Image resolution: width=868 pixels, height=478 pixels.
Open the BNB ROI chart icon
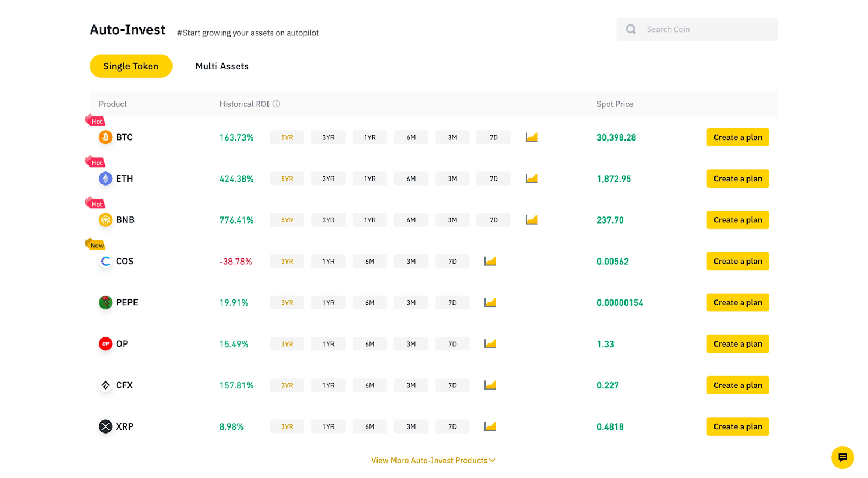pos(532,220)
